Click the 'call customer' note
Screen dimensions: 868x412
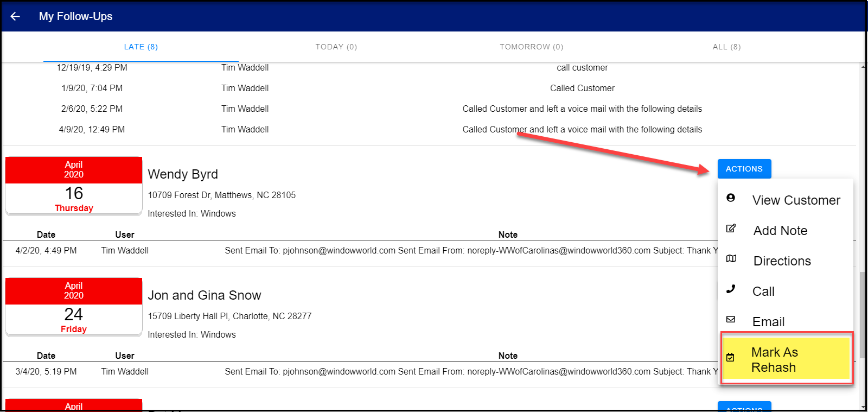582,67
